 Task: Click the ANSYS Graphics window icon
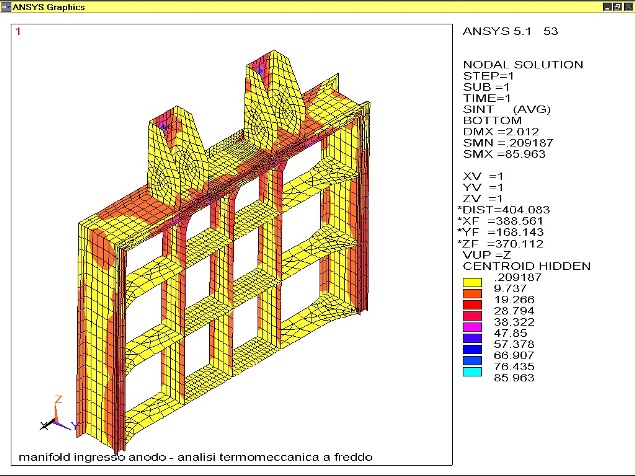[x=6, y=7]
